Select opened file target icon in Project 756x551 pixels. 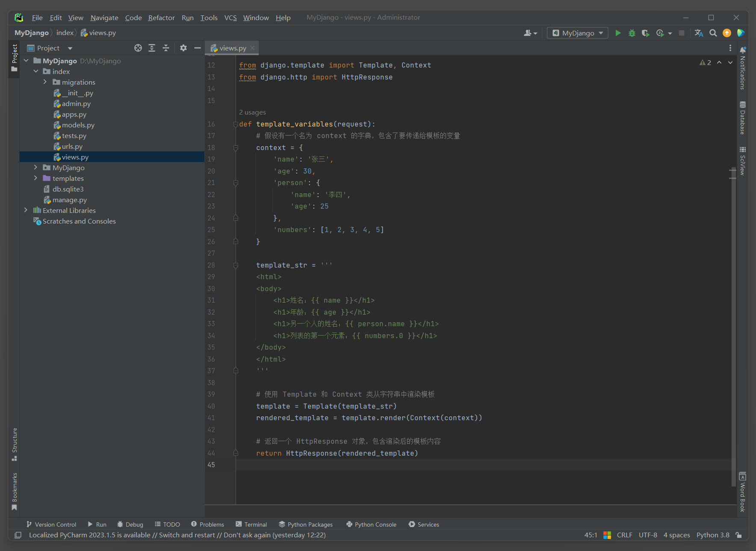(x=138, y=48)
